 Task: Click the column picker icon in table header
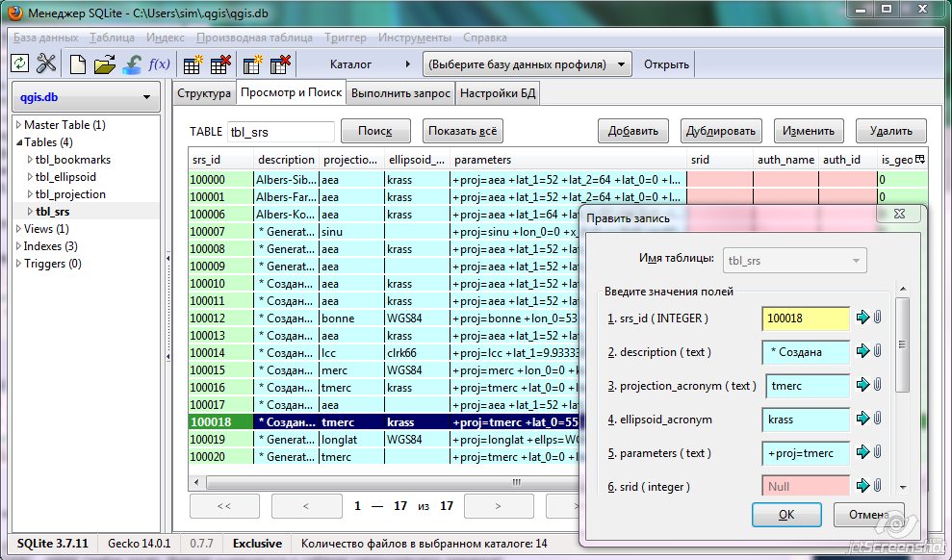pyautogui.click(x=920, y=160)
